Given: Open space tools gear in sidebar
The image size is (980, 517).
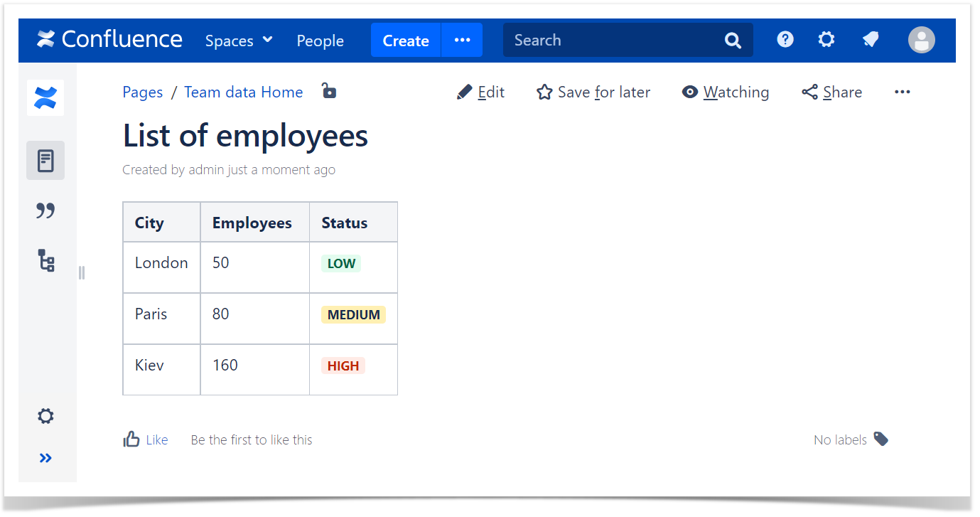Looking at the screenshot, I should [45, 416].
